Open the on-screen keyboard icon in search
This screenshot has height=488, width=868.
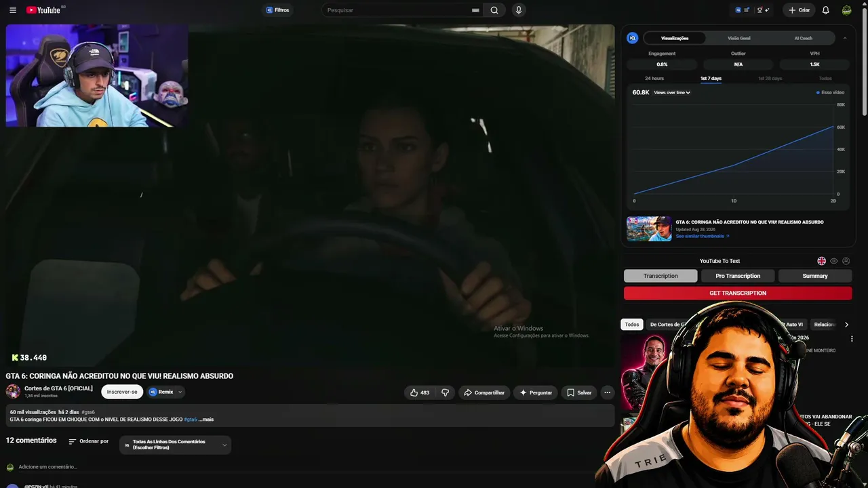[475, 10]
